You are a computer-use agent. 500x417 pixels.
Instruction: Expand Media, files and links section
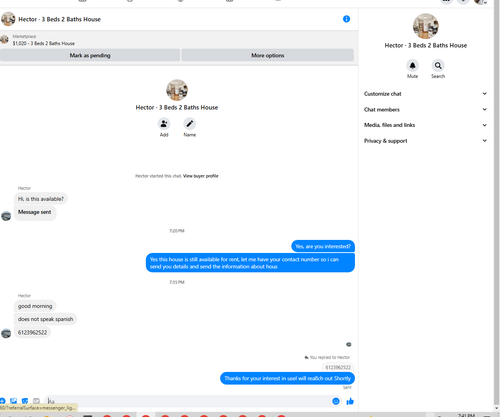coord(426,125)
